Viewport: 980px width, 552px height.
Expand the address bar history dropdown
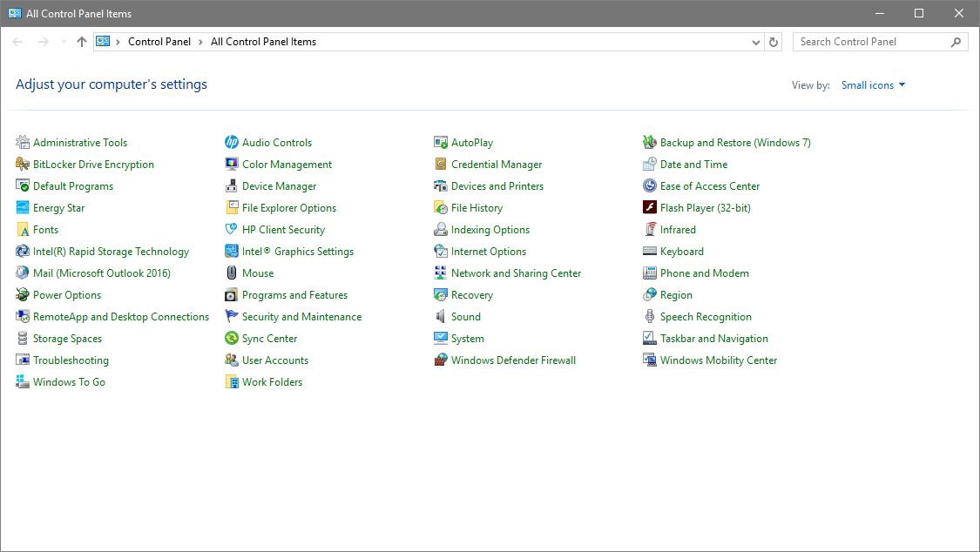[x=755, y=42]
